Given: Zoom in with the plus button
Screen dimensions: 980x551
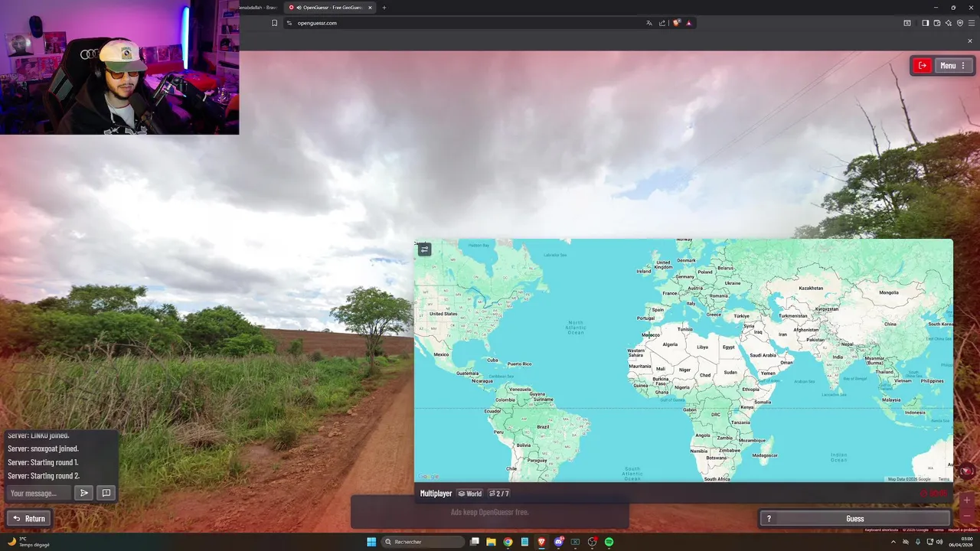Looking at the screenshot, I should 967,500.
